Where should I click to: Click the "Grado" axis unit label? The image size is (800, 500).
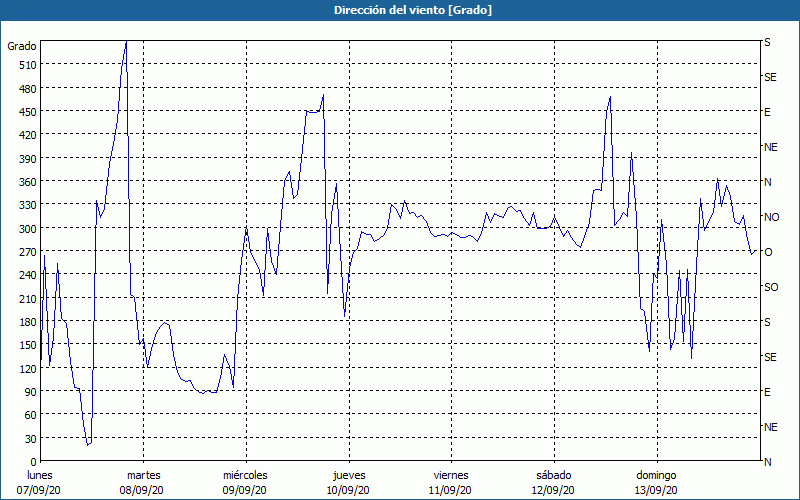[x=22, y=46]
